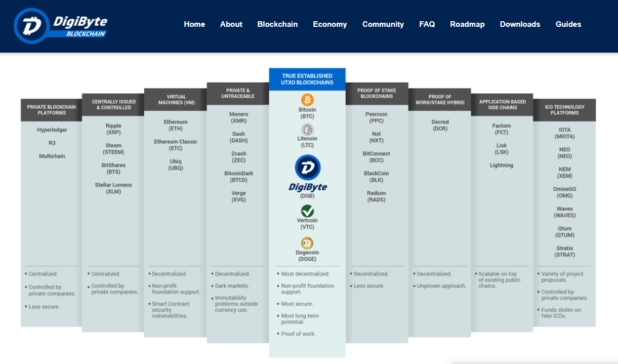
Task: Click the 'Radium (RADS)' entry
Action: point(377,196)
